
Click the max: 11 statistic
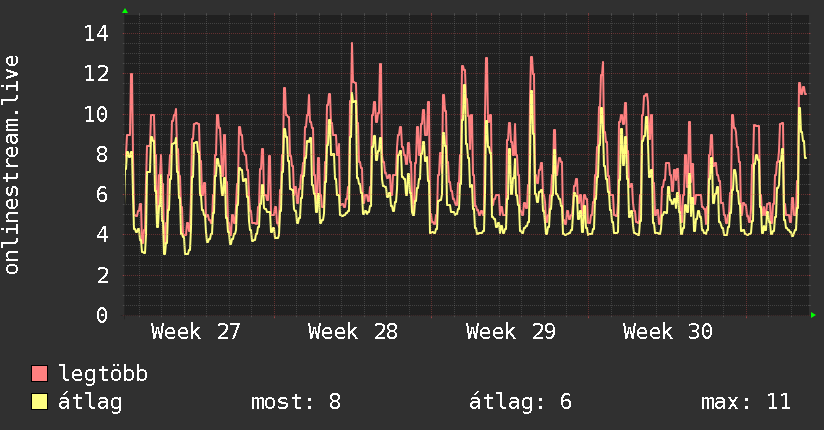[746, 402]
